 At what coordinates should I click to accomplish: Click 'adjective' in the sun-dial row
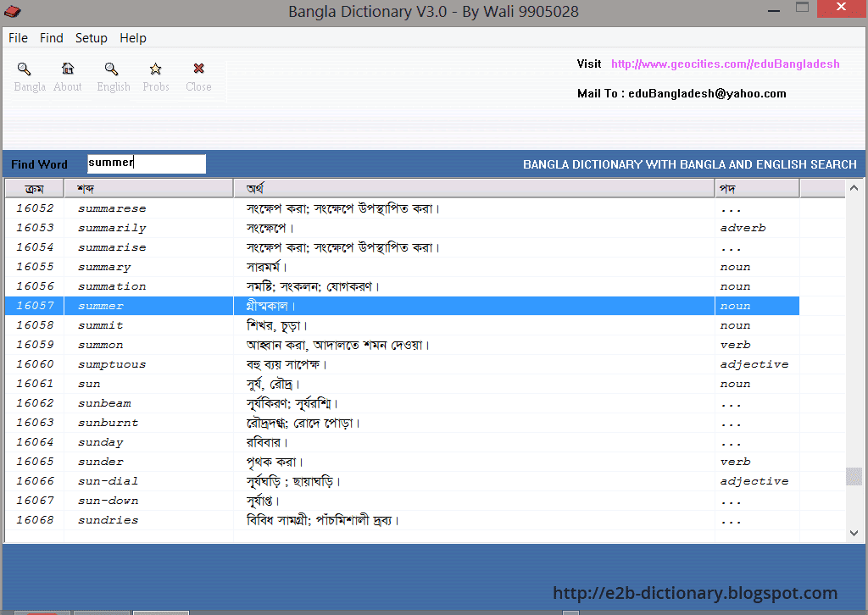(x=754, y=481)
